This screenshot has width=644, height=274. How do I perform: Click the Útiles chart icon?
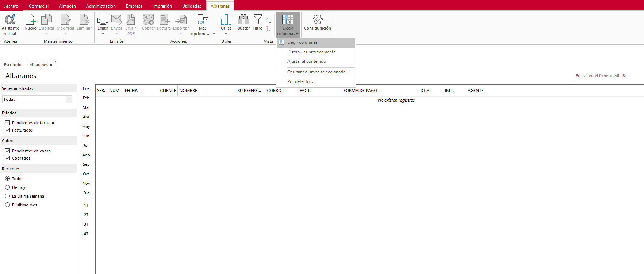226,19
